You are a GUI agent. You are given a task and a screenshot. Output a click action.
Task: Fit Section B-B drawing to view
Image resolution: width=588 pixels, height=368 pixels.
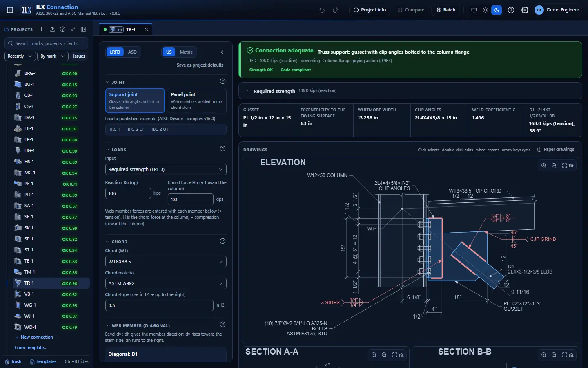pyautogui.click(x=568, y=355)
